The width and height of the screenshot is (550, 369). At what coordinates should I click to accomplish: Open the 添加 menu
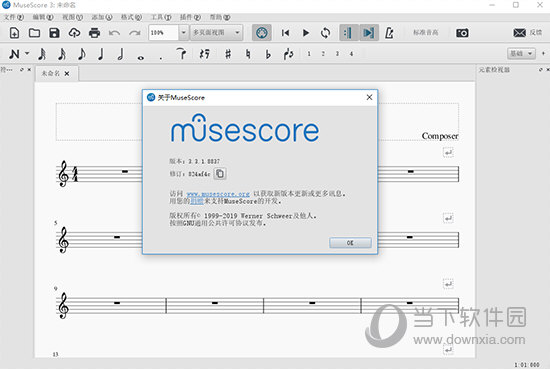102,17
